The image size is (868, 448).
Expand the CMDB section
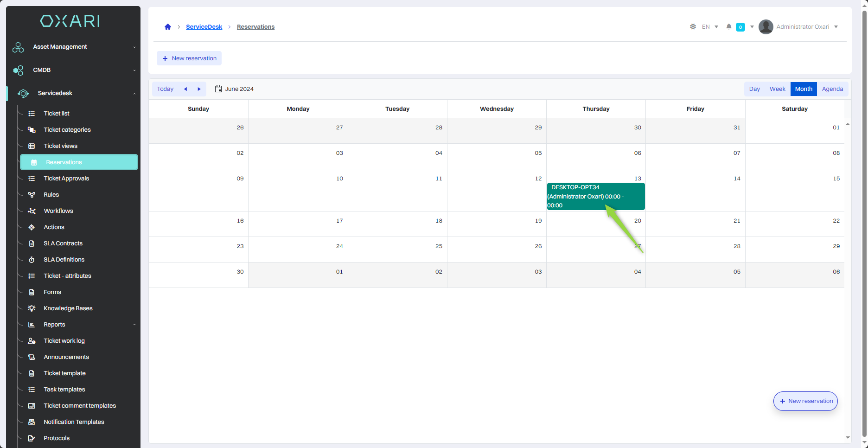[74, 70]
